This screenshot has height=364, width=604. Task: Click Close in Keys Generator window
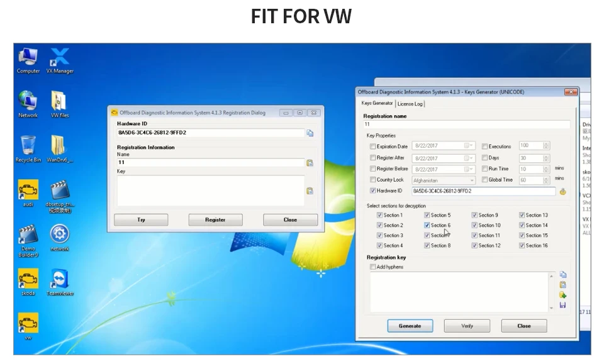tap(524, 326)
